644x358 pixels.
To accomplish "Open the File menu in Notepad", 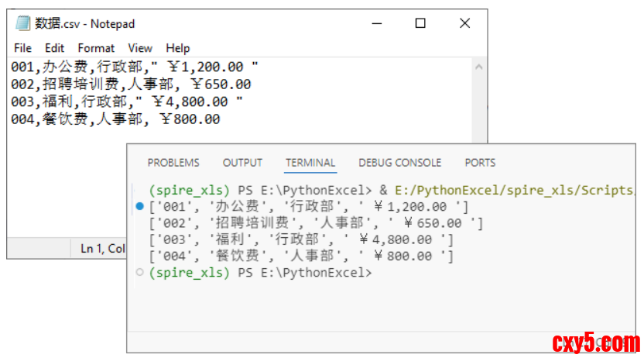I will tap(22, 48).
